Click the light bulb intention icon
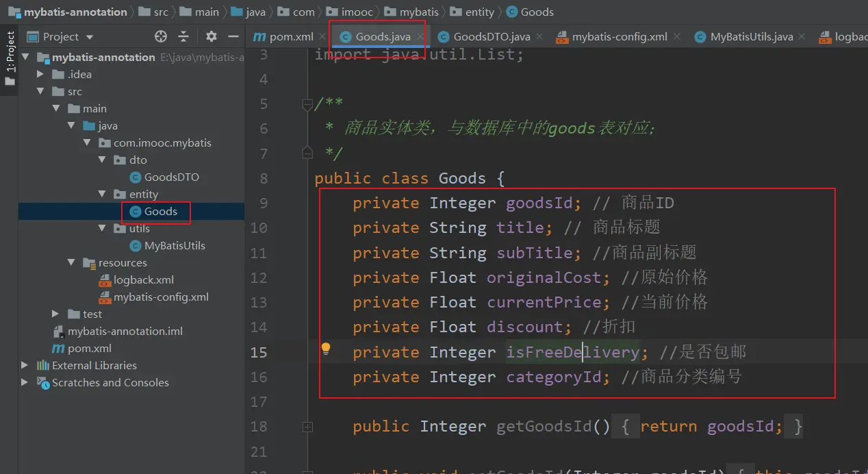 326,349
